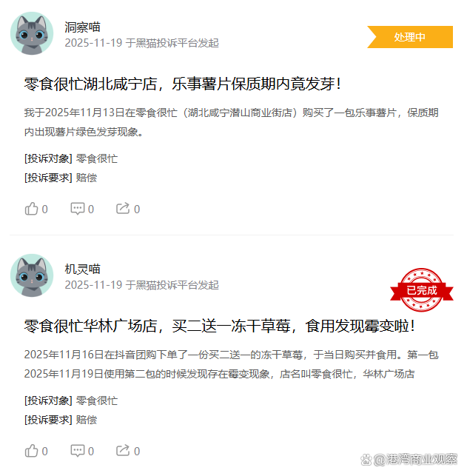Select username 洞察喵

point(82,27)
